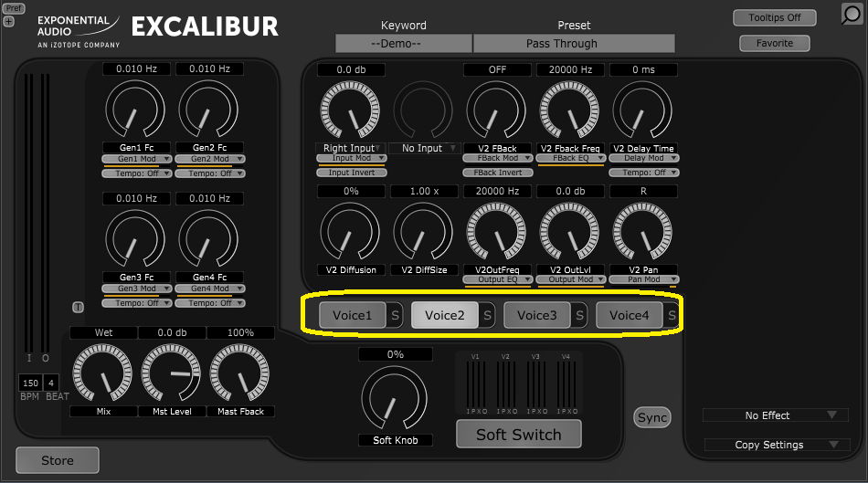The height and width of the screenshot is (483, 868).
Task: Click the V2 OutLvl knob
Action: (569, 233)
